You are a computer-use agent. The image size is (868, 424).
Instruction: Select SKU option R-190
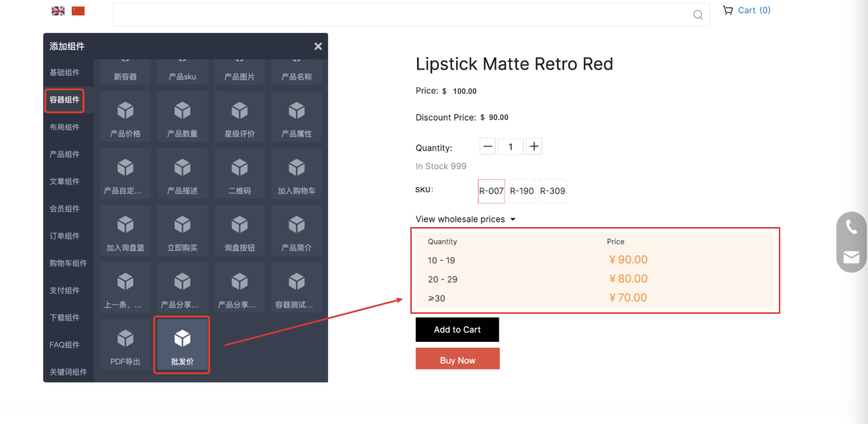pos(522,191)
